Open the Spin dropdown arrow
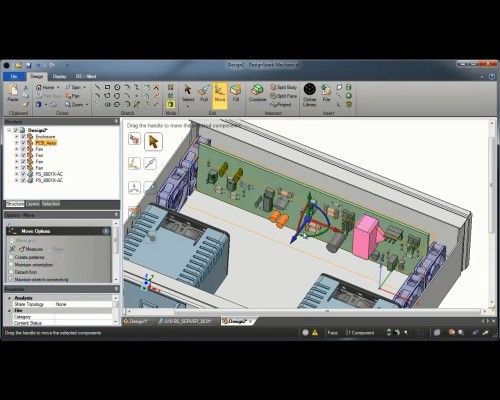Screen dimensions: 500x400 coord(84,87)
